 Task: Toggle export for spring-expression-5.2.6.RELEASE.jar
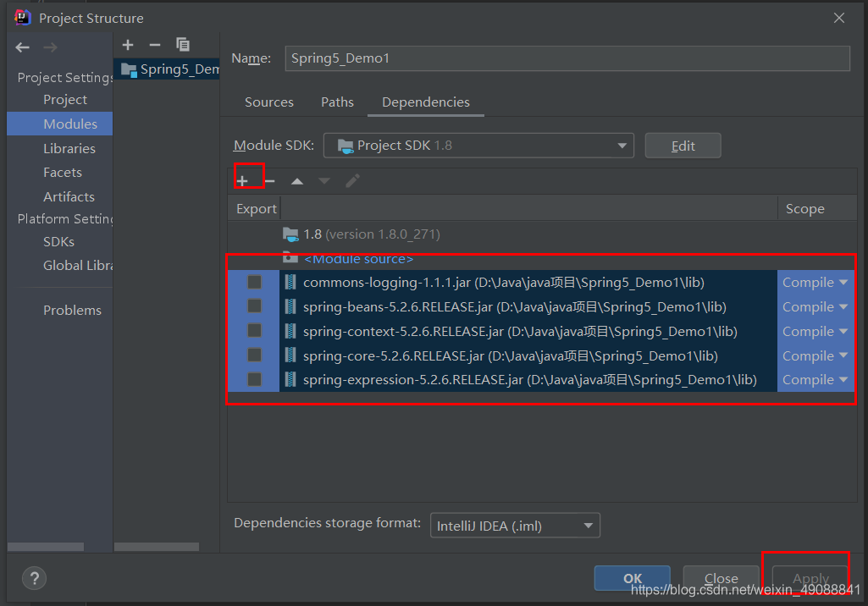click(x=255, y=379)
